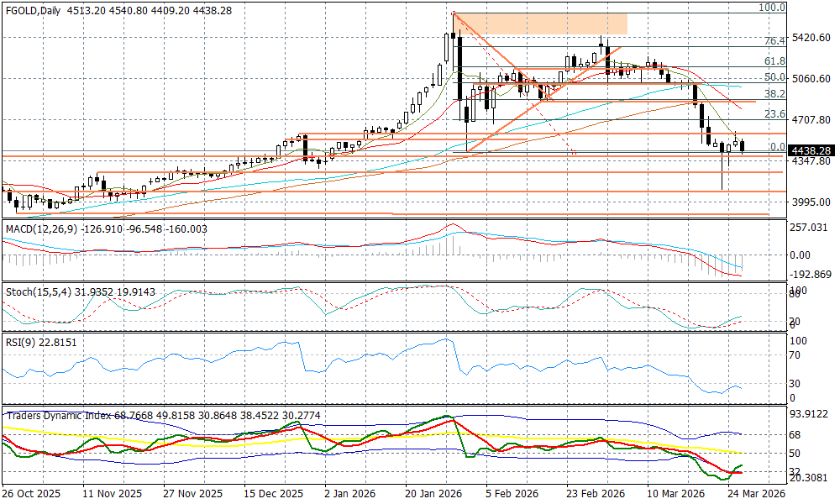The width and height of the screenshot is (840, 504).
Task: Click the current price tag 4438.28
Action: [811, 150]
